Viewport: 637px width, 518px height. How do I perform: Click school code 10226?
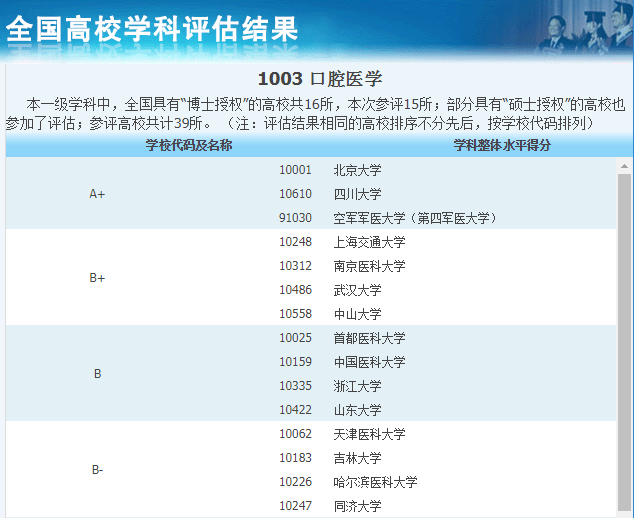coord(295,481)
